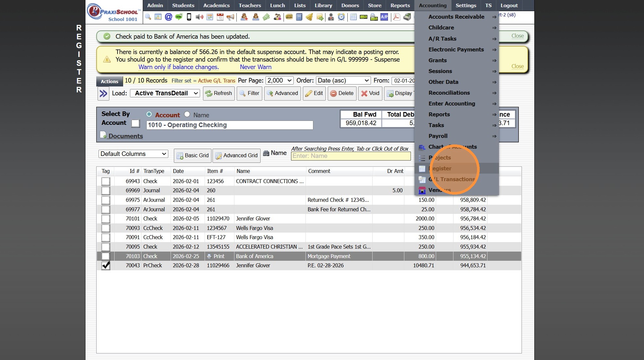Click the PDF document icon
The image size is (644, 360).
(396, 17)
